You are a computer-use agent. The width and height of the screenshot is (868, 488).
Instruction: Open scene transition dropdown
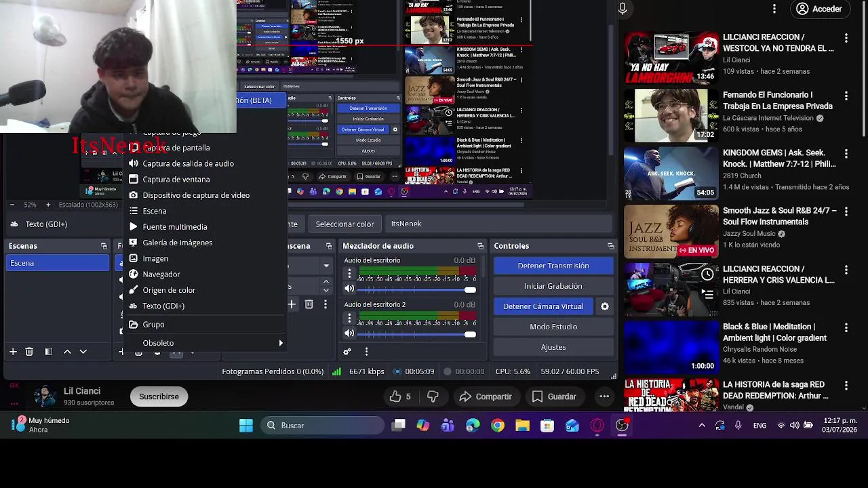click(x=326, y=266)
